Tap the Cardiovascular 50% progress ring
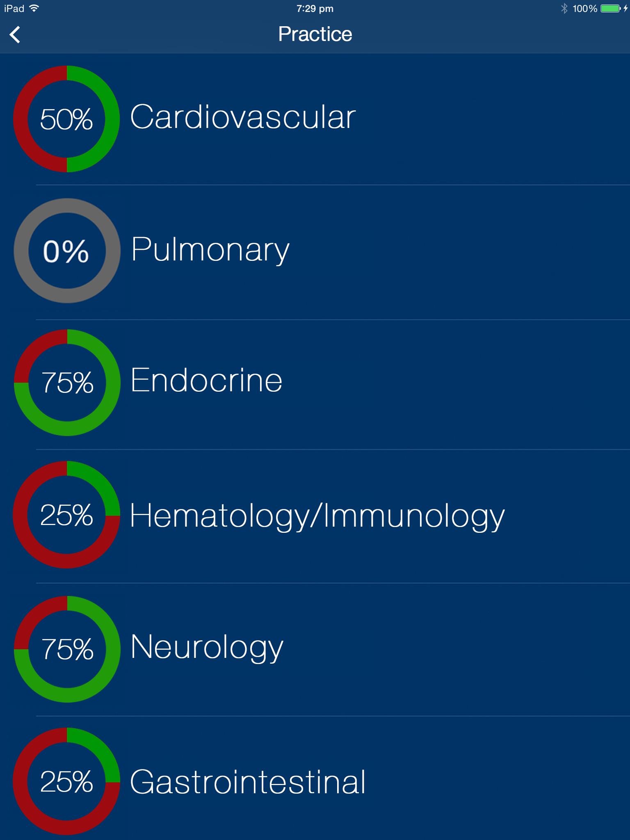The height and width of the screenshot is (840, 630). tap(66, 119)
